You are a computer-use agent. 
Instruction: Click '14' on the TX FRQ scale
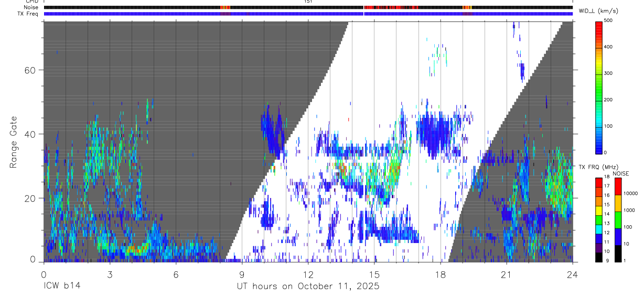[608, 214]
